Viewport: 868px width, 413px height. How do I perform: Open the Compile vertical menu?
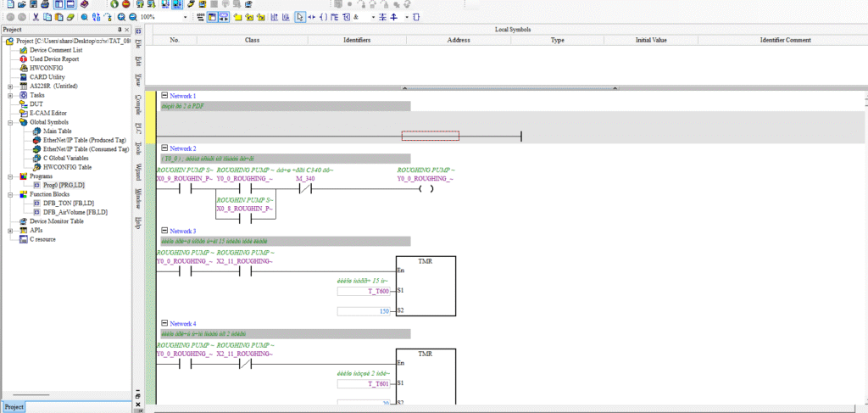[x=139, y=104]
